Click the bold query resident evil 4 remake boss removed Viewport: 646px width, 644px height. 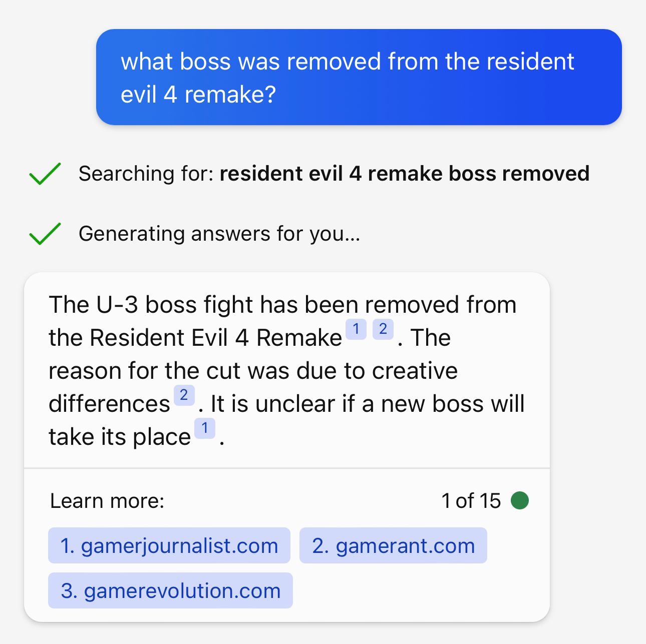[405, 174]
